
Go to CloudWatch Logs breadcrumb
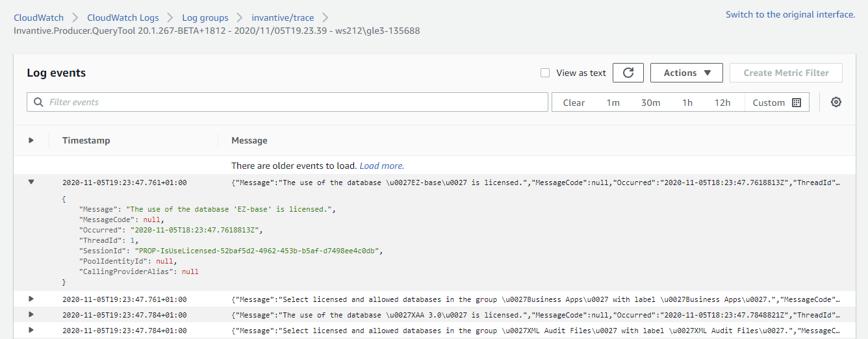(x=122, y=18)
